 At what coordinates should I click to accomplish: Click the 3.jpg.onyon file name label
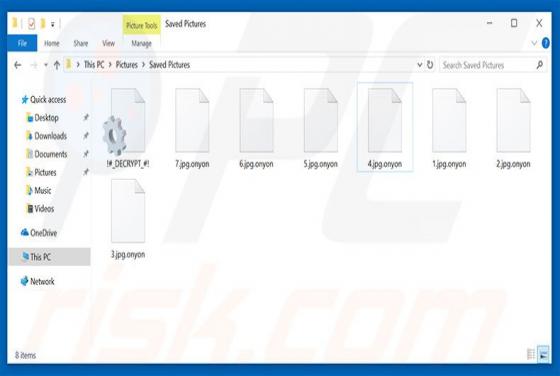pyautogui.click(x=128, y=255)
